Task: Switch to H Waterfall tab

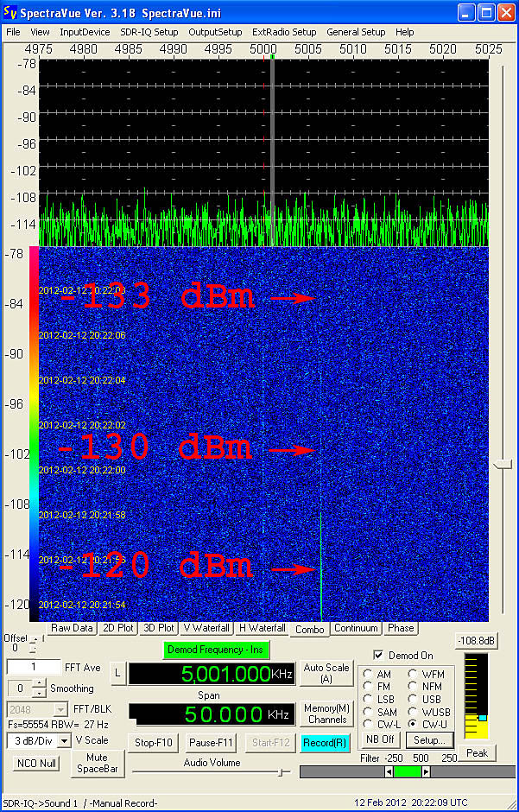Action: coord(262,628)
